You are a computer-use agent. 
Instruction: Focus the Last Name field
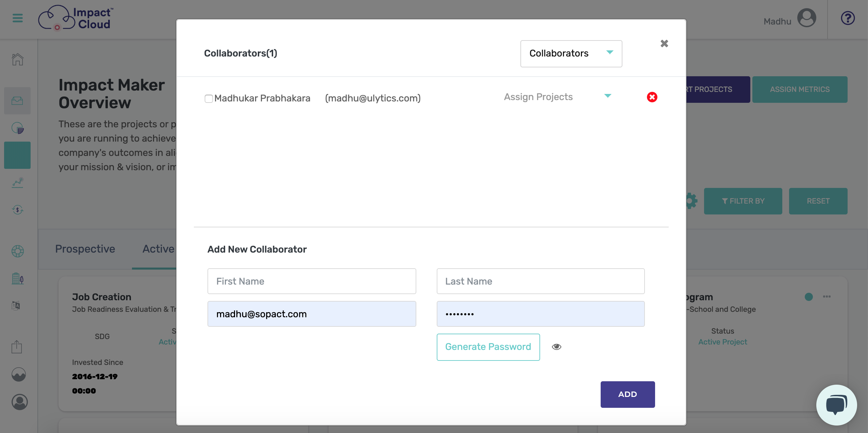(x=541, y=281)
